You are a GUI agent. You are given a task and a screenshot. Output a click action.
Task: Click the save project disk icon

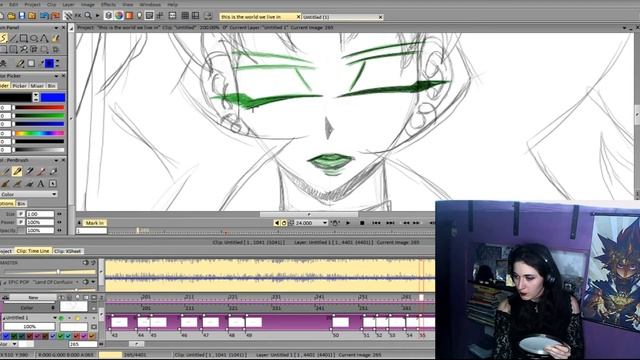[x=22, y=16]
